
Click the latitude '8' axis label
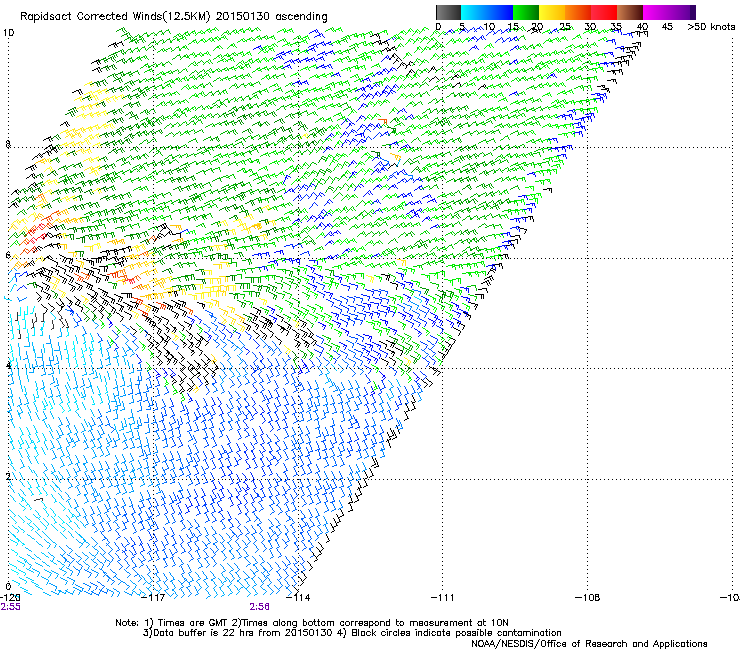[8, 144]
